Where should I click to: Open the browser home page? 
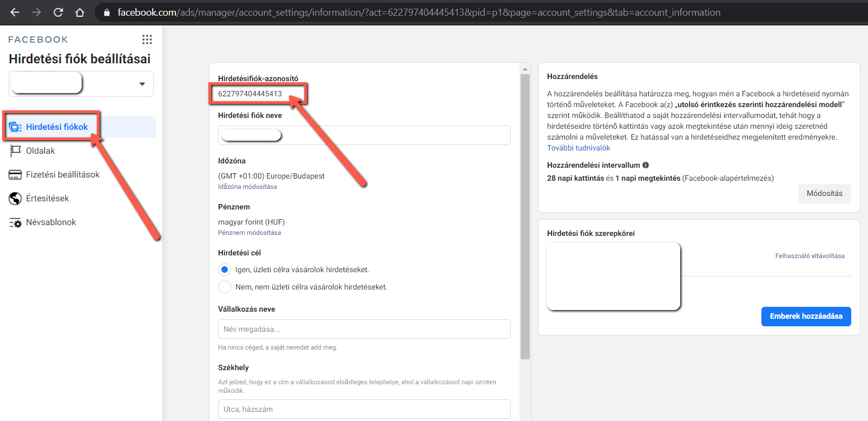click(80, 12)
